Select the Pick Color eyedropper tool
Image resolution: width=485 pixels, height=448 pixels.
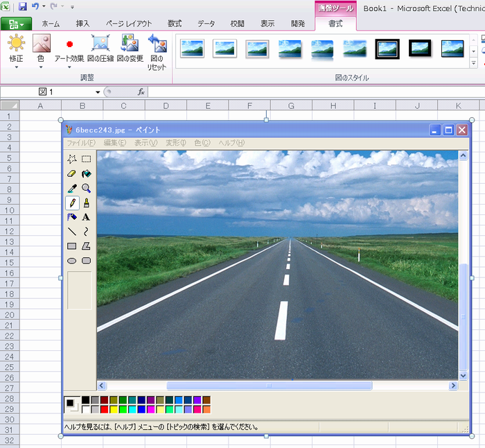coord(72,188)
